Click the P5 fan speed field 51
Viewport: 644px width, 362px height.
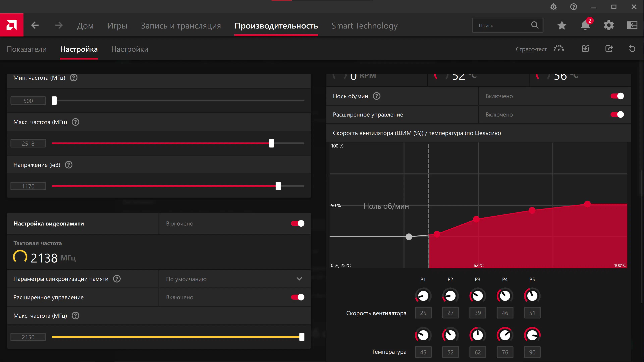click(x=532, y=313)
